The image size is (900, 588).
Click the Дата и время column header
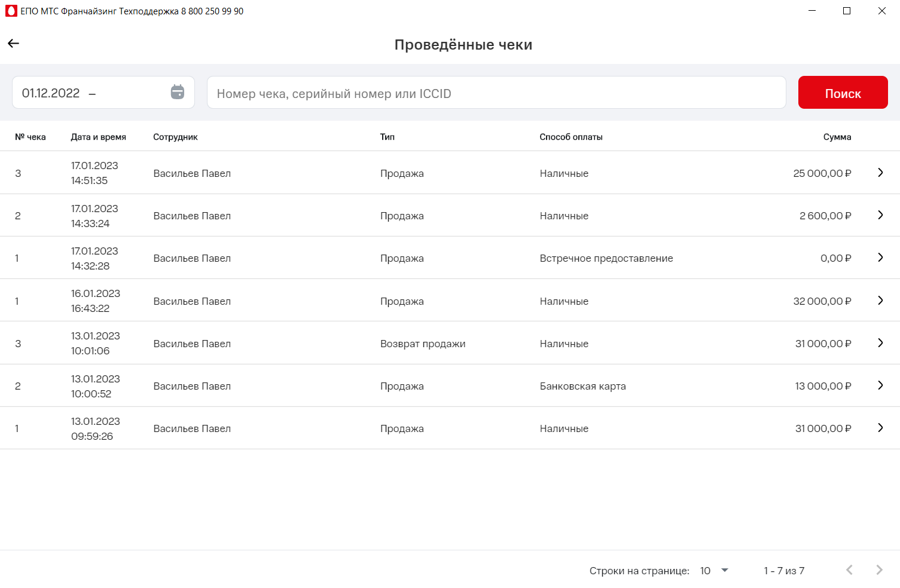[x=99, y=137]
